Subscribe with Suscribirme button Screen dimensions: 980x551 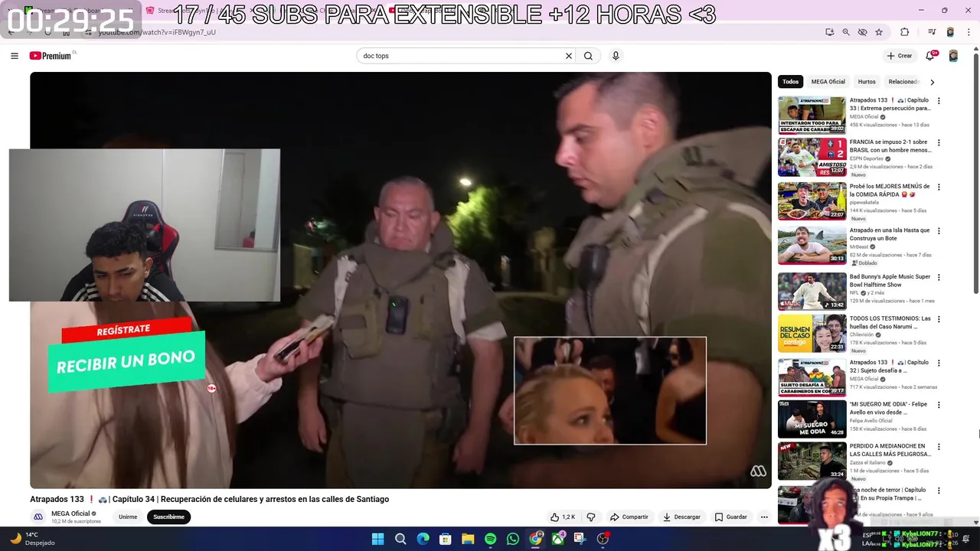click(168, 517)
